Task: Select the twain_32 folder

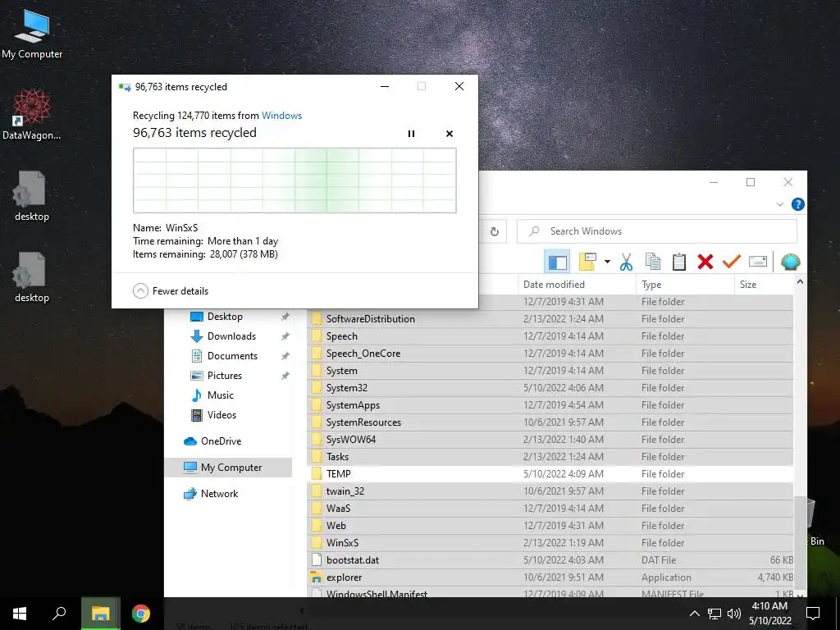Action: tap(551, 491)
